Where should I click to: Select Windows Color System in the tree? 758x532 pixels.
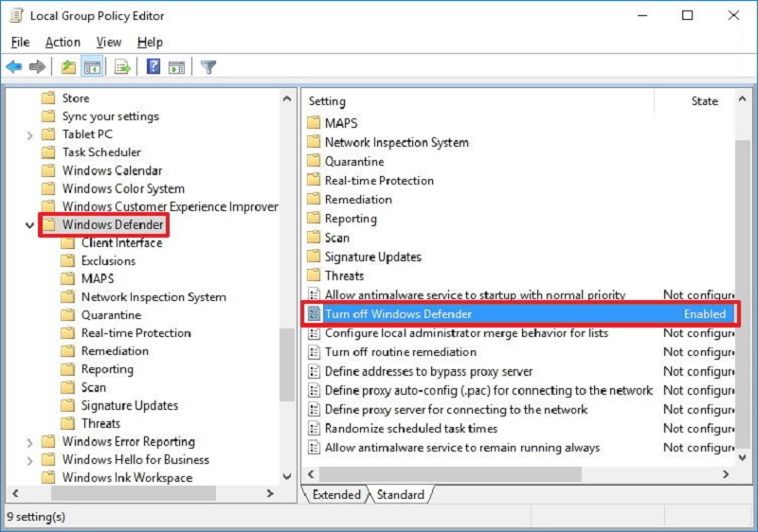coord(123,188)
